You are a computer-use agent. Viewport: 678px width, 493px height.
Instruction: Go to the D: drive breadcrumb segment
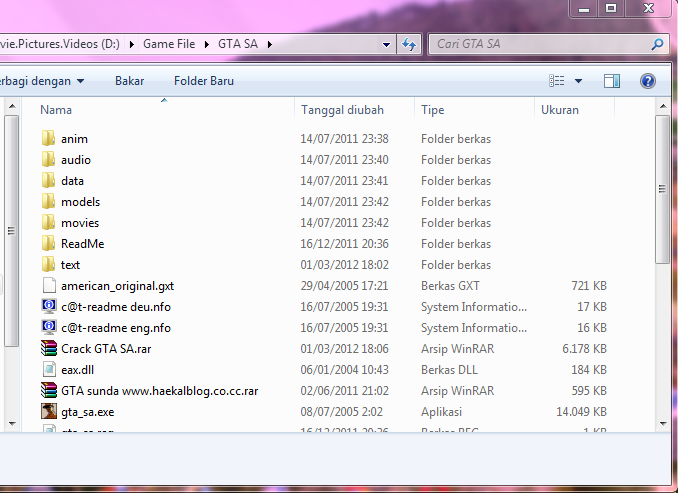coord(60,44)
